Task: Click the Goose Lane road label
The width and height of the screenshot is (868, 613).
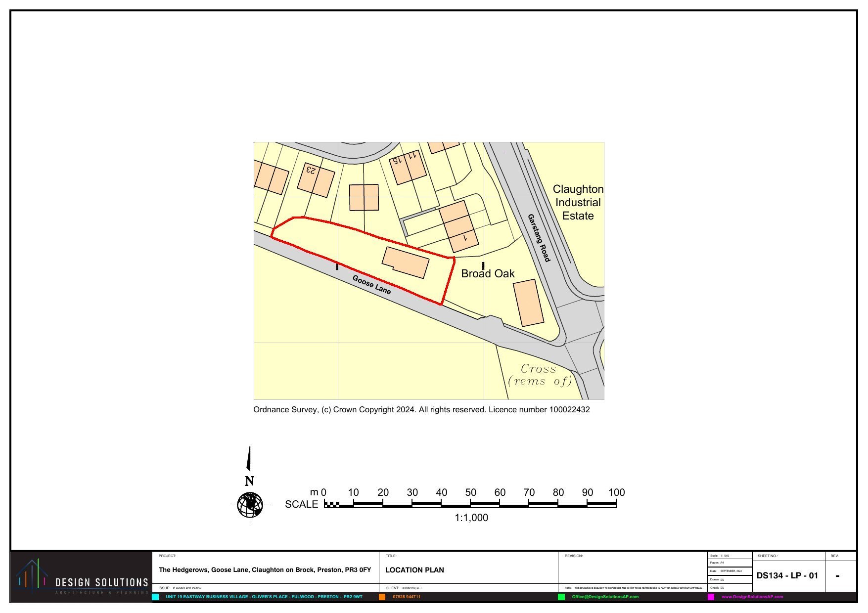Action: click(x=371, y=285)
